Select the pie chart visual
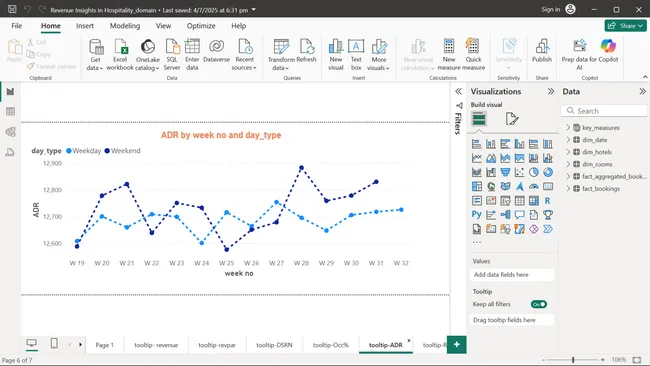 (x=534, y=172)
